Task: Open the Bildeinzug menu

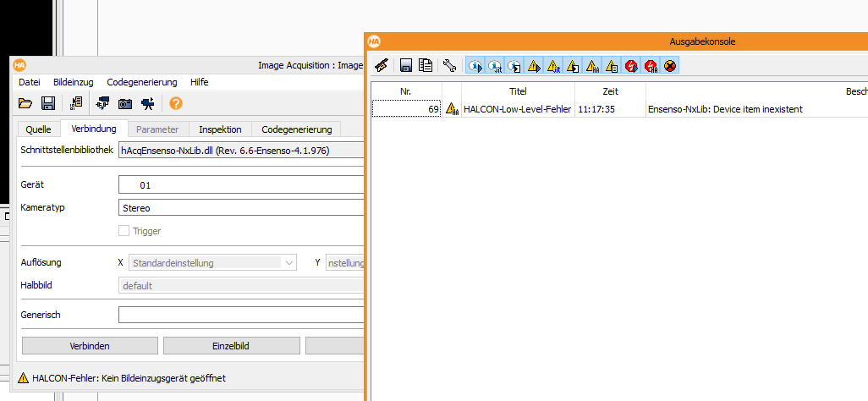Action: click(x=73, y=82)
